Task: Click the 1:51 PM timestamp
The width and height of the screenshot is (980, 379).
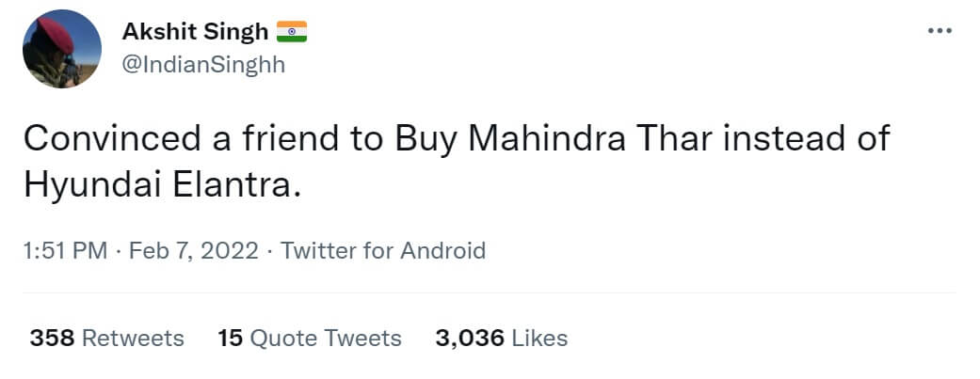Action: coord(63,251)
